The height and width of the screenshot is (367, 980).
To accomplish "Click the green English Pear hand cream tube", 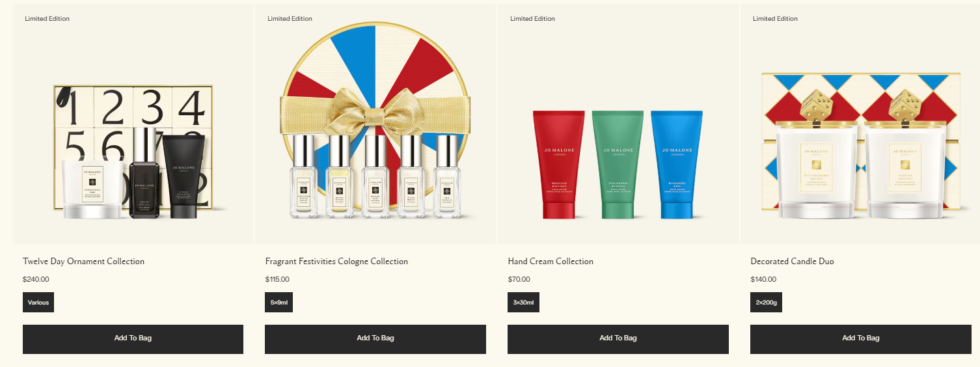I will (x=618, y=165).
